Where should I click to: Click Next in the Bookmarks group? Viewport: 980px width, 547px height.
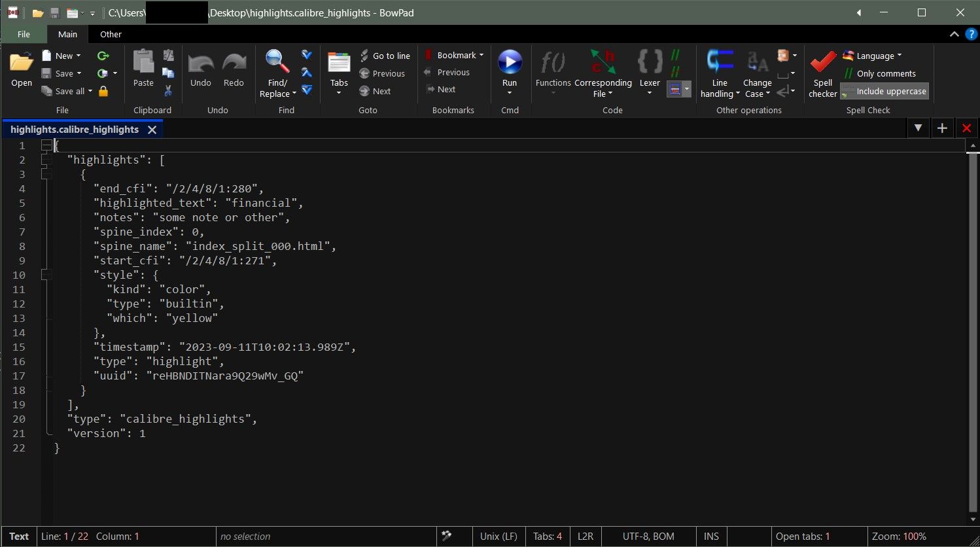click(x=446, y=90)
